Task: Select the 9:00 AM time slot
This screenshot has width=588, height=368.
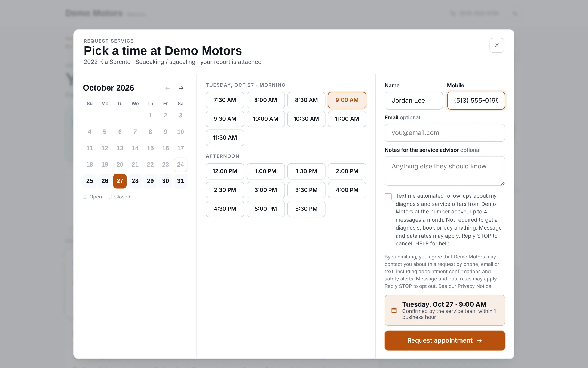Action: tap(347, 100)
